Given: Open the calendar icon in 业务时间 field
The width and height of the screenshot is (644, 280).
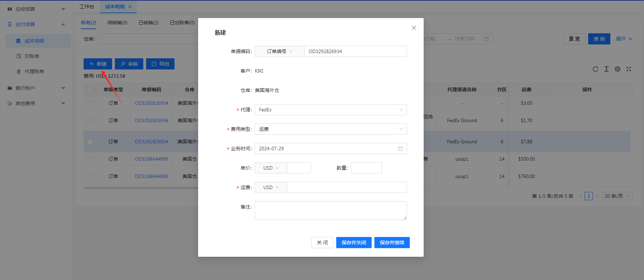Looking at the screenshot, I should point(400,149).
